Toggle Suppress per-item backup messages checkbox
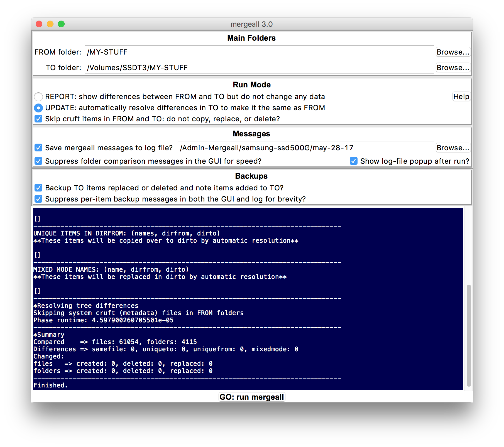The image size is (504, 447). (38, 199)
